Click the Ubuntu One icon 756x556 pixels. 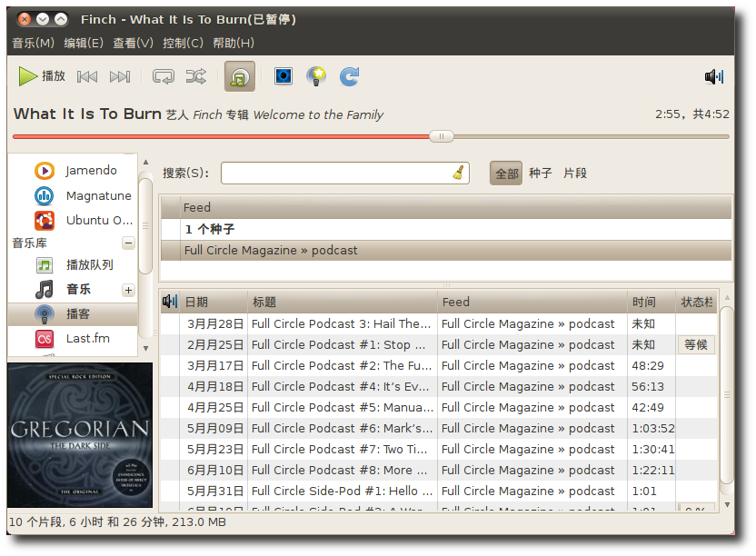[x=45, y=221]
